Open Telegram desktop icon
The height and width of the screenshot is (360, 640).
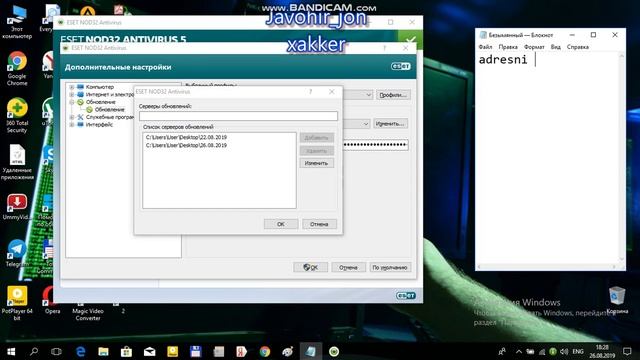pos(17,253)
